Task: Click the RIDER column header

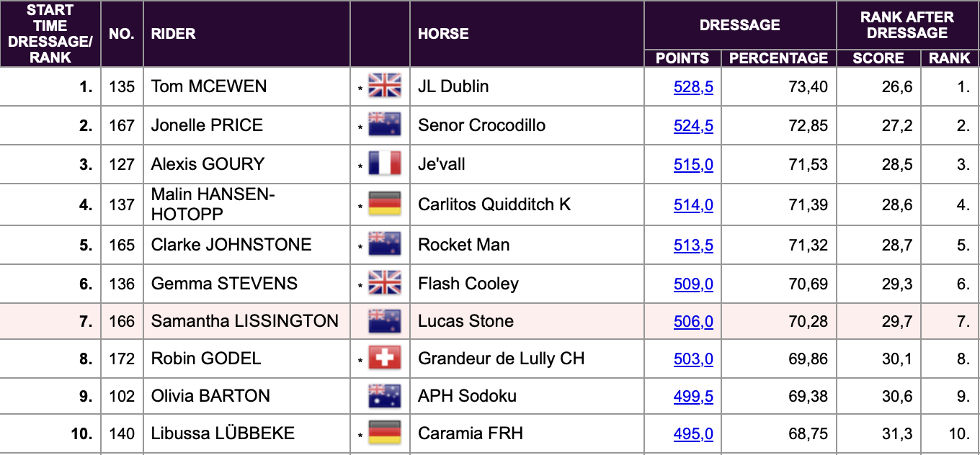Action: [173, 34]
